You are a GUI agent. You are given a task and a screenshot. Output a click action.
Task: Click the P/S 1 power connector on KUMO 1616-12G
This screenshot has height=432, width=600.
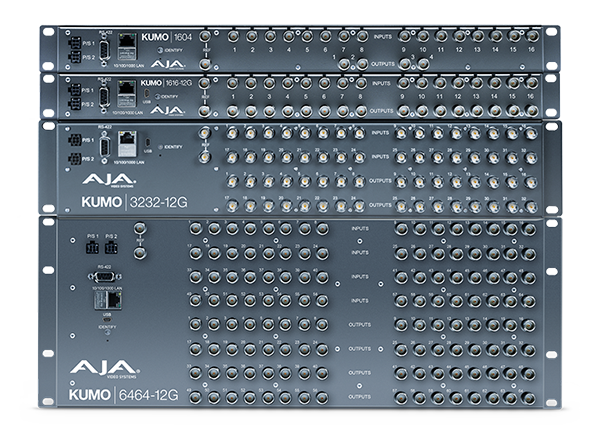(75, 90)
